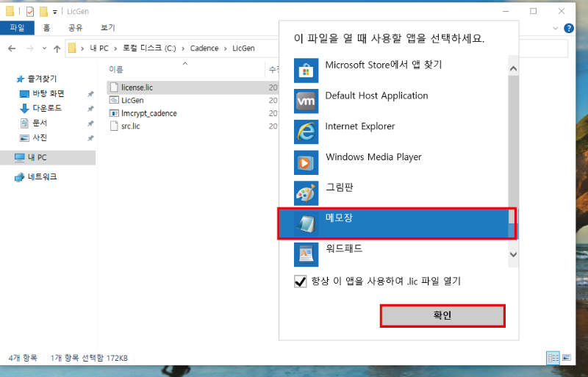Click the pin icon next to 다운로드

coord(90,109)
